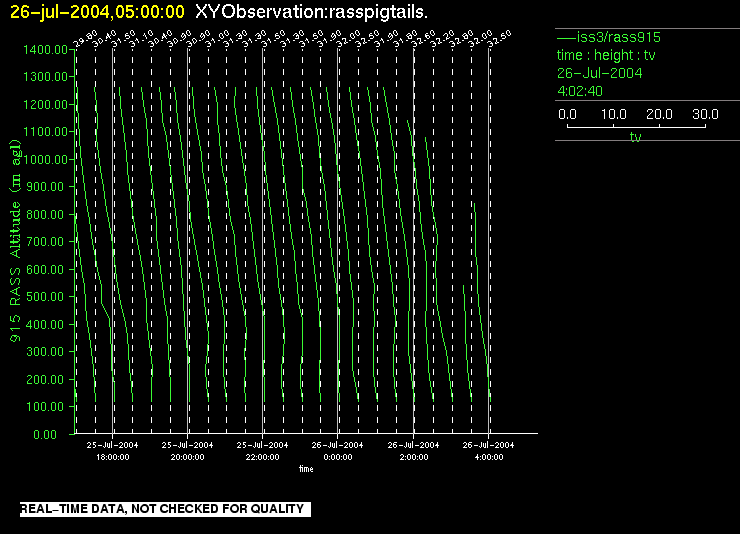Click the 'REAL-TIME DATA, NOT CHECKED FOR QUALITY' notice
740x534 pixels.
[162, 510]
